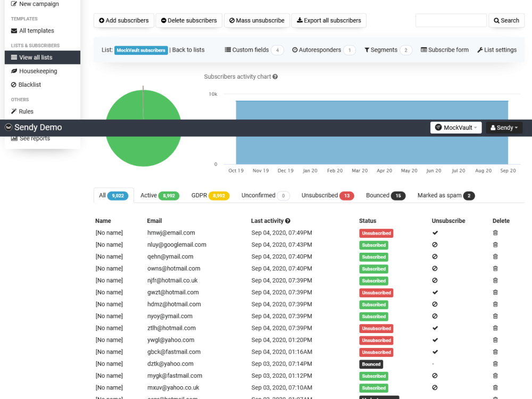Resubscribe gwzt@hotmail.com via checkmark
Screen dimensions: 532x399
pos(435,292)
